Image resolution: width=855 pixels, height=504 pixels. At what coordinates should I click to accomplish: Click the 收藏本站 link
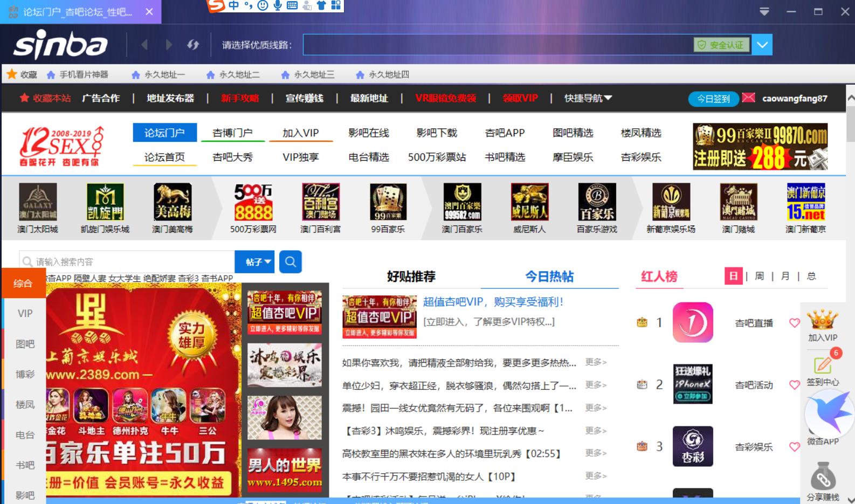coord(45,98)
